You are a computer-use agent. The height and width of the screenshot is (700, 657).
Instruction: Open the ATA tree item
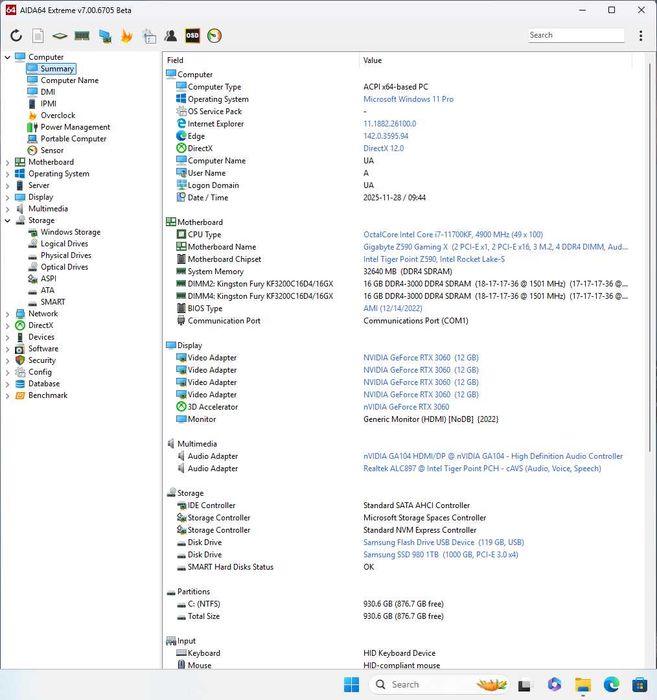tap(47, 290)
